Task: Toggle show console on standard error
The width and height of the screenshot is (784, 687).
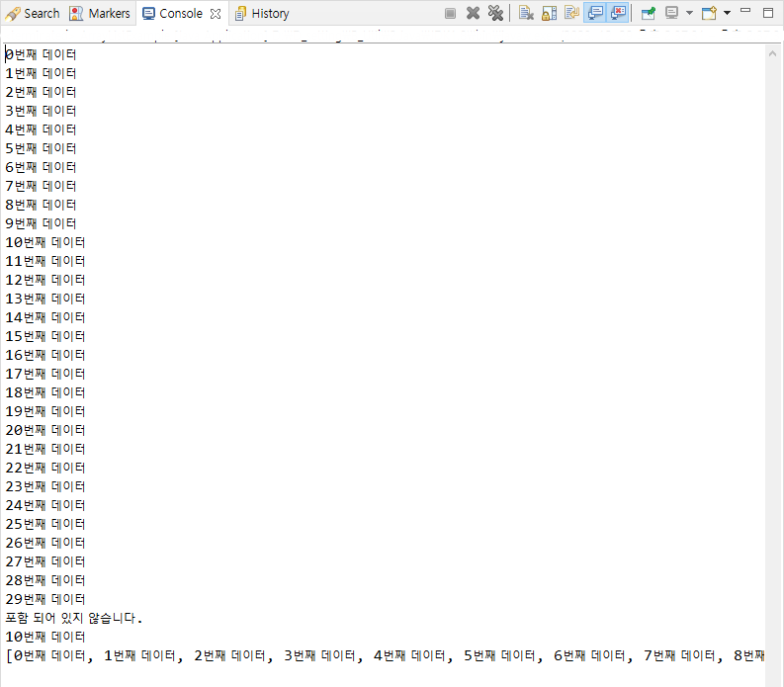Action: point(618,13)
